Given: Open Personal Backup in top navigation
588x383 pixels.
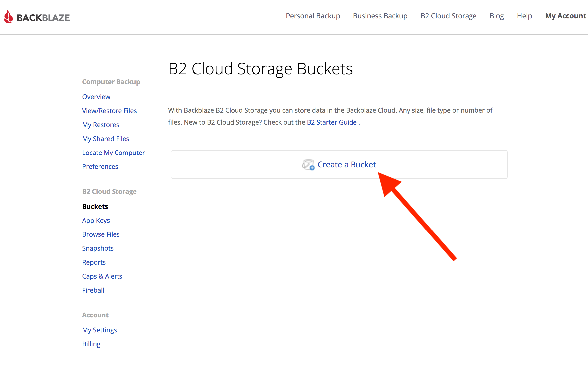Looking at the screenshot, I should (313, 16).
